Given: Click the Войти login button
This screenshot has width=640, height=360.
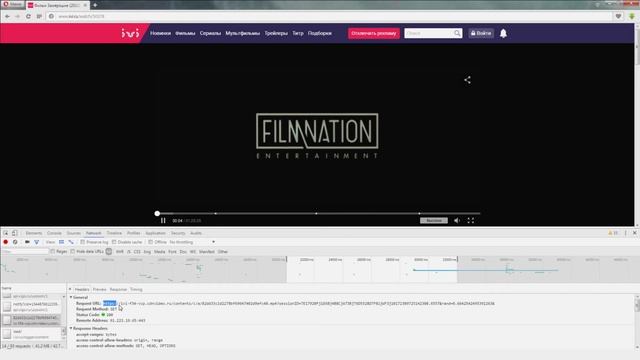Looking at the screenshot, I should click(481, 33).
